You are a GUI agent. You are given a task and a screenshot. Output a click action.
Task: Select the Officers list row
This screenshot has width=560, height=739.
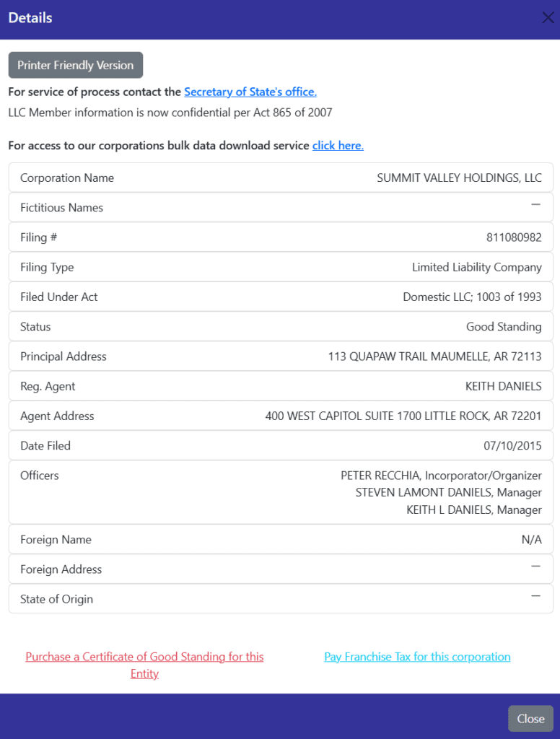tap(280, 491)
